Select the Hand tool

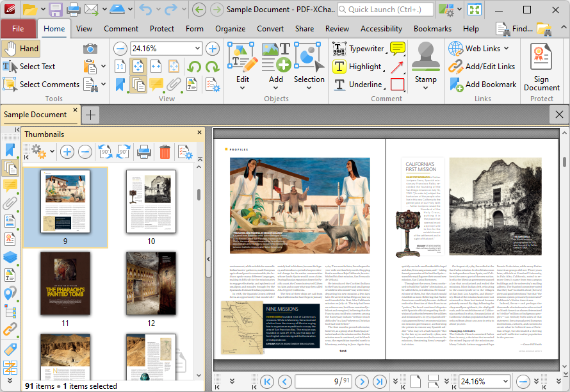[20, 49]
